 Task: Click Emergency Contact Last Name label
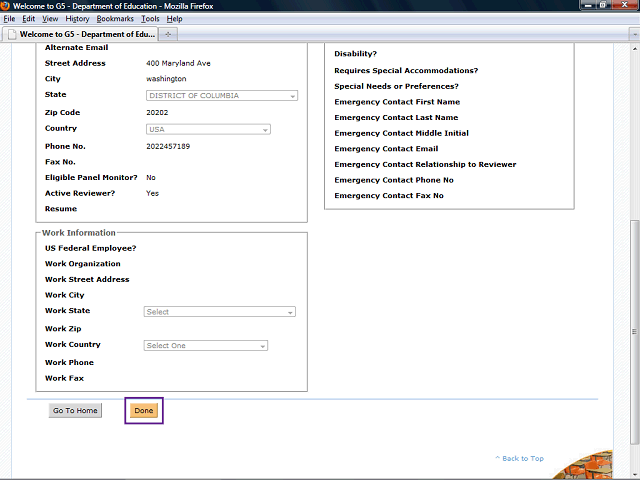click(396, 118)
